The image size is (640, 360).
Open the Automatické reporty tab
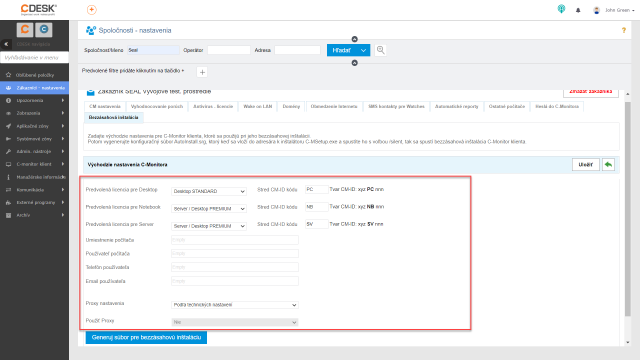click(x=456, y=107)
